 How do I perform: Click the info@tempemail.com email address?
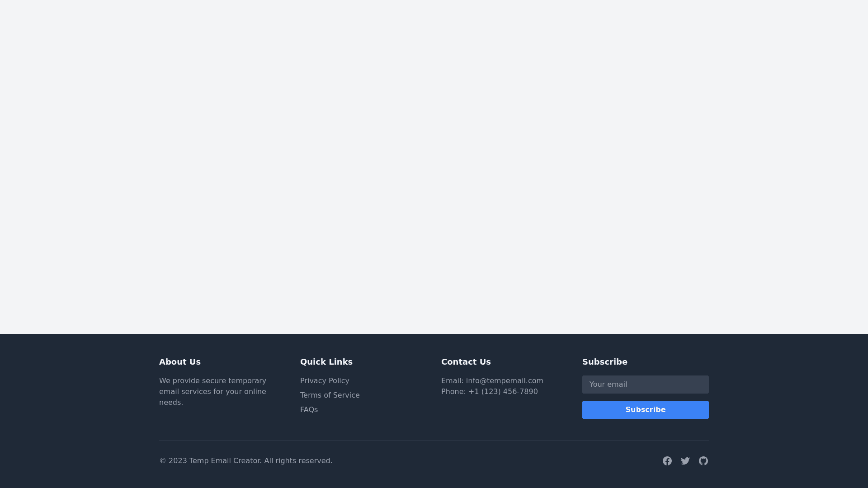505,381
